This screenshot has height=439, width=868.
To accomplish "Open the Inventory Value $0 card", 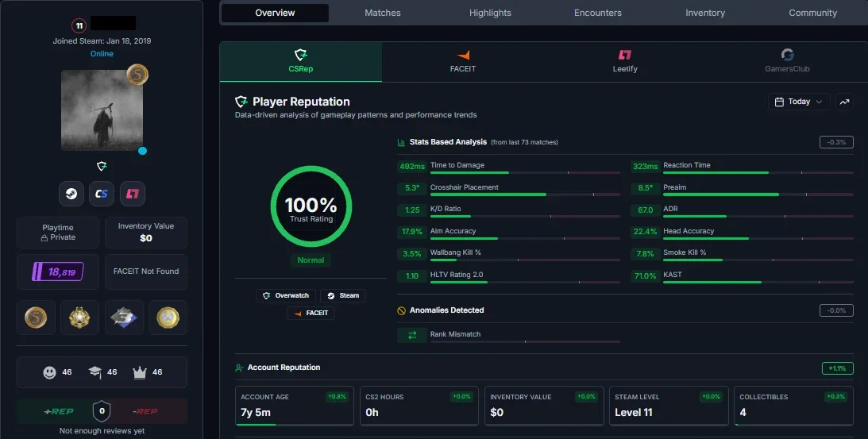I will (x=544, y=406).
